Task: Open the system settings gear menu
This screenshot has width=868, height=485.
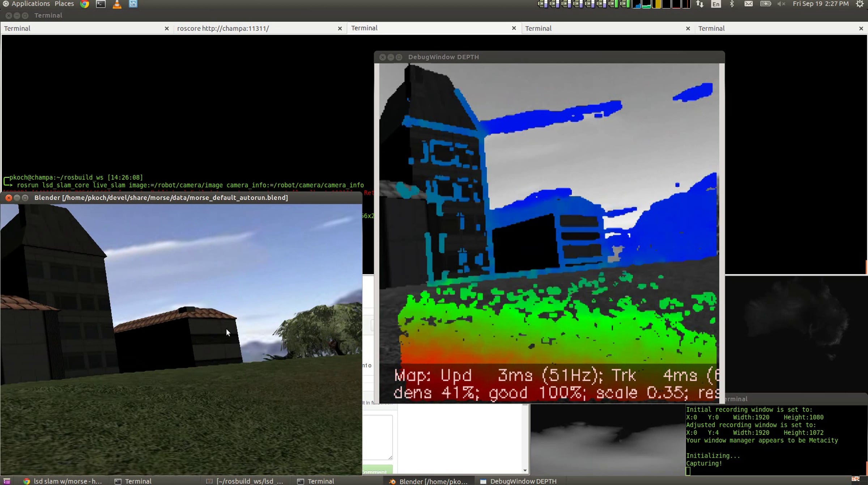Action: [860, 4]
